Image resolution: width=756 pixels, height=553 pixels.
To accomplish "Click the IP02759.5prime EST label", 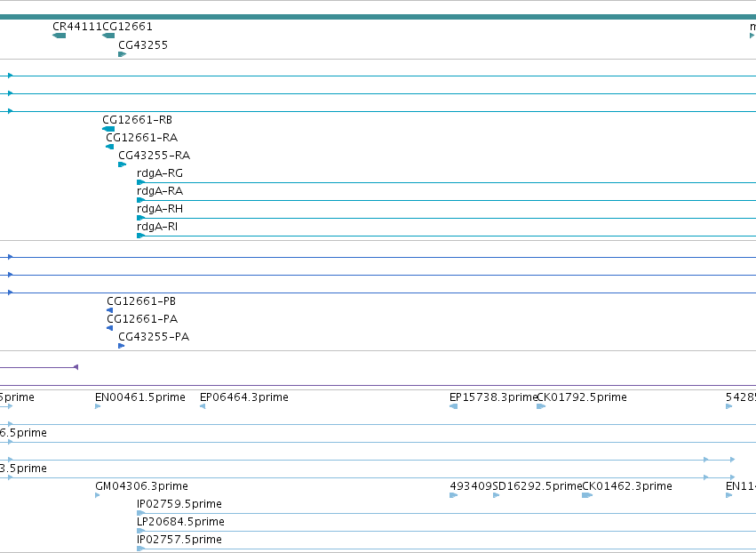I will [179, 504].
